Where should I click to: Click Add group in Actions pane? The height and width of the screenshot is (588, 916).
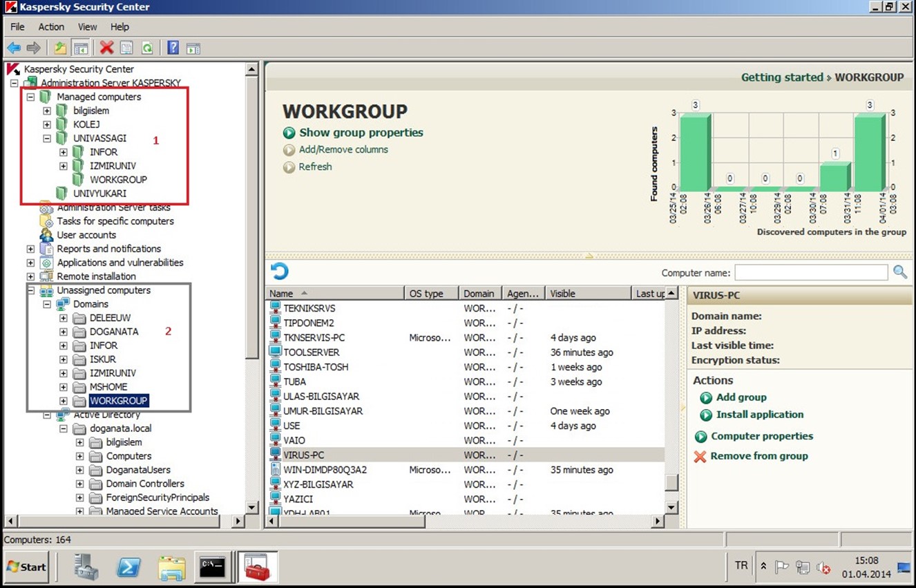tap(741, 397)
